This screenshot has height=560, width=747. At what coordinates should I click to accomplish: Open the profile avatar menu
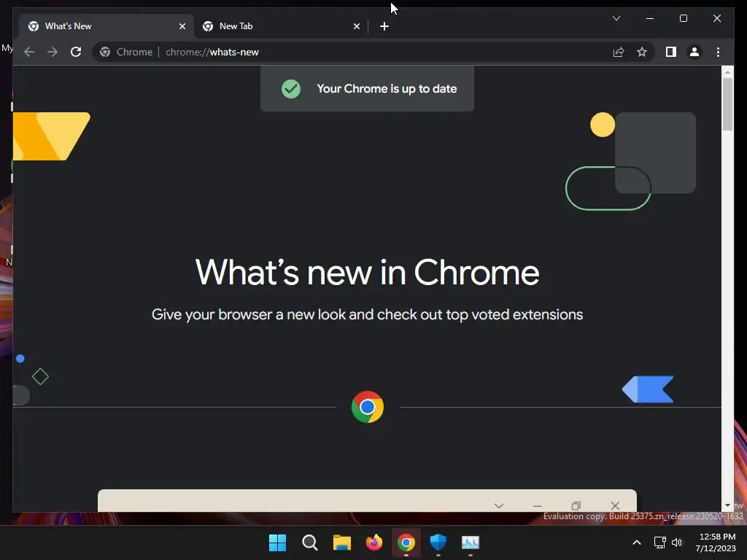694,52
